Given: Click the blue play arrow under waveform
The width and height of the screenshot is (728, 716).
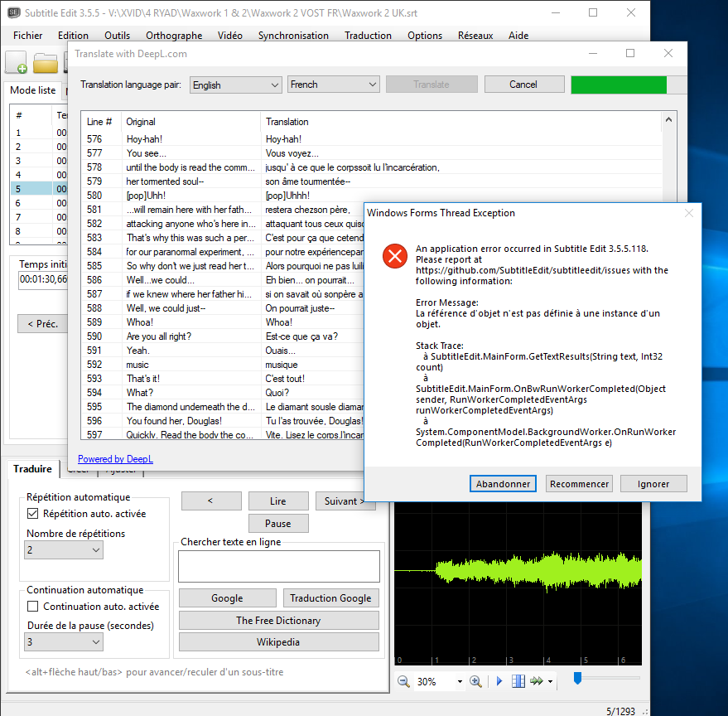Looking at the screenshot, I should pyautogui.click(x=499, y=681).
